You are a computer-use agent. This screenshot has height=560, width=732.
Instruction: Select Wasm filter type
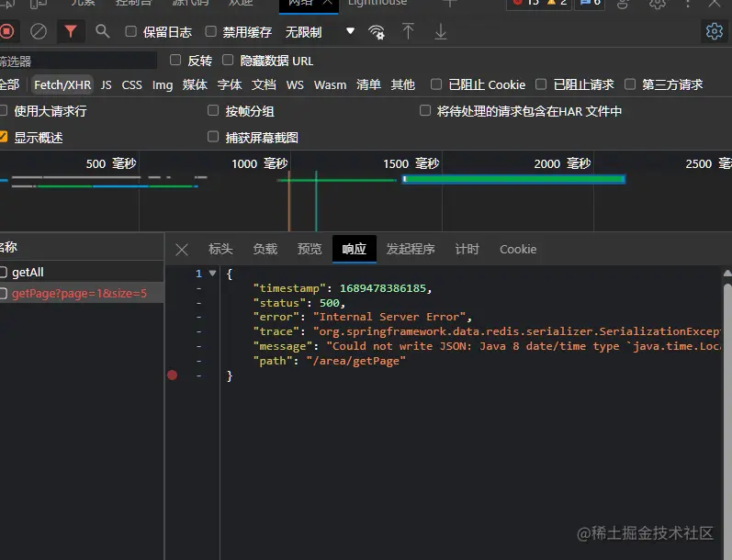coord(330,85)
